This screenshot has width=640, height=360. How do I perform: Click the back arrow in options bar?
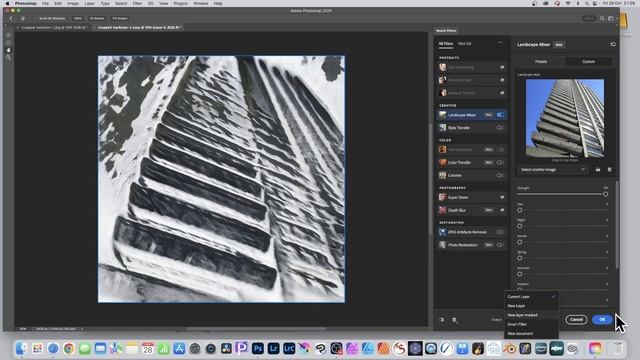[x=11, y=18]
